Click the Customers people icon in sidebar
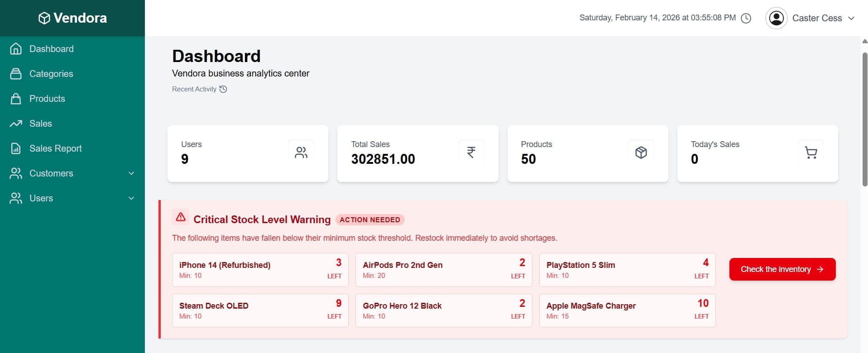The height and width of the screenshot is (353, 868). [x=16, y=173]
